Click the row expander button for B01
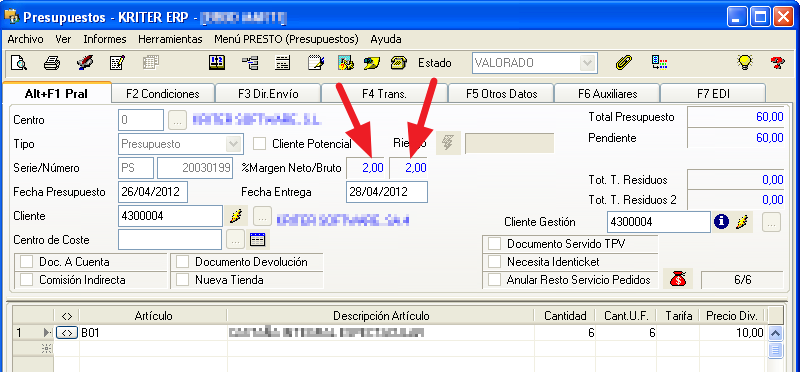Image resolution: width=800 pixels, height=372 pixels. [67, 333]
